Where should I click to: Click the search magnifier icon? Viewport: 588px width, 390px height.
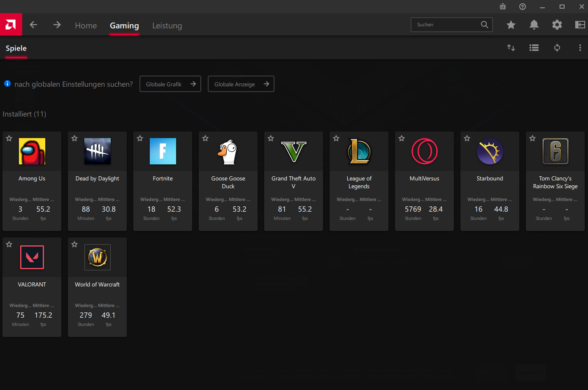(x=485, y=25)
